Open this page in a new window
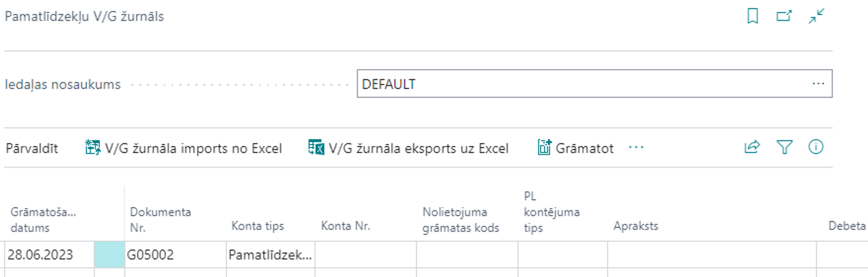The width and height of the screenshot is (868, 277). click(784, 16)
